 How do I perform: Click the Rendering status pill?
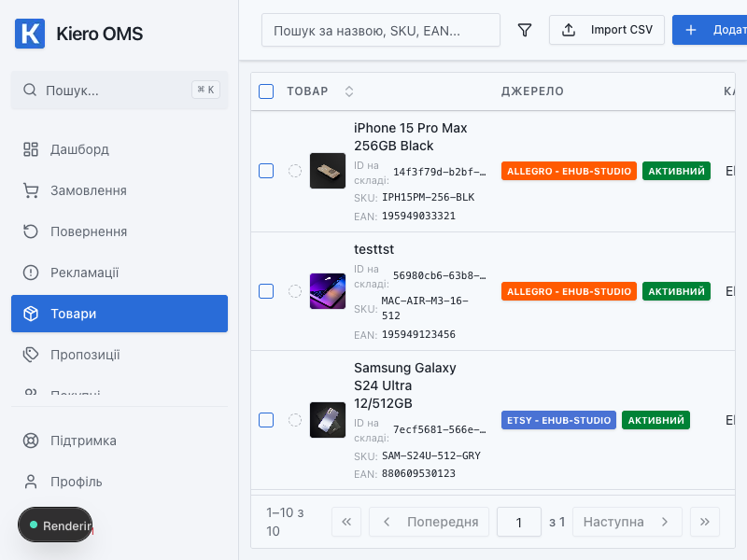(56, 525)
